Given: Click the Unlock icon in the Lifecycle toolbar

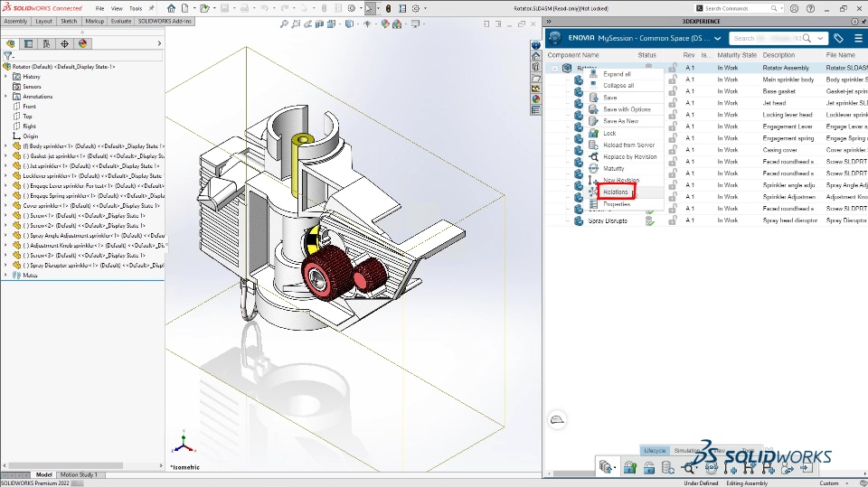Looking at the screenshot, I should coord(649,468).
